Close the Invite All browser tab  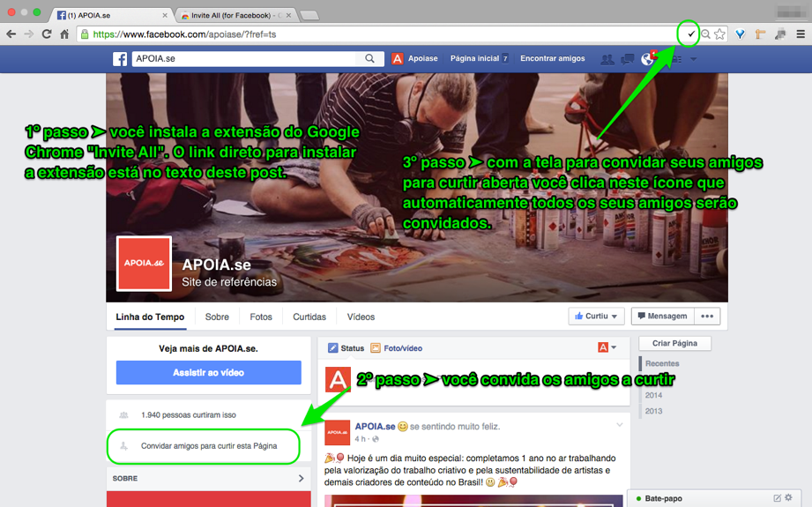(x=288, y=16)
